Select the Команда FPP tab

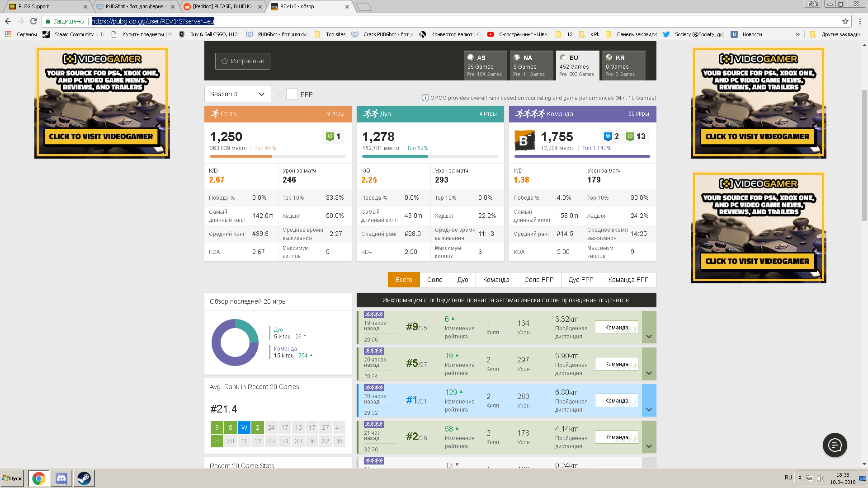[628, 280]
